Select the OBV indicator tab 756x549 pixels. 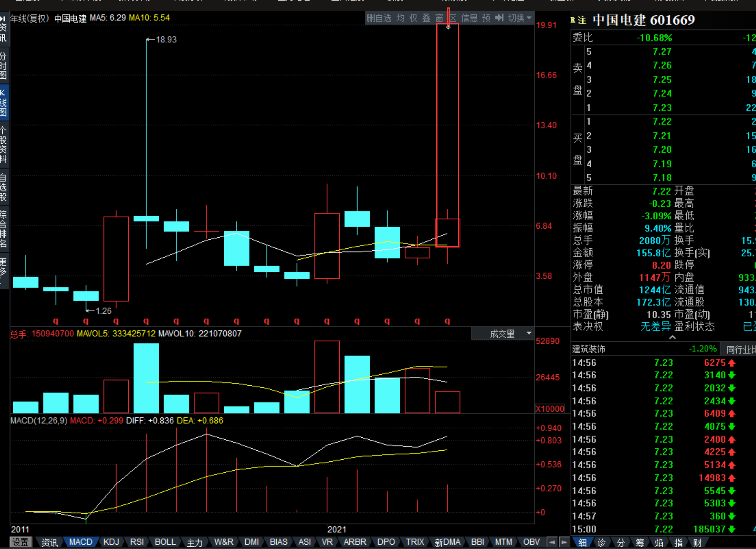click(531, 542)
